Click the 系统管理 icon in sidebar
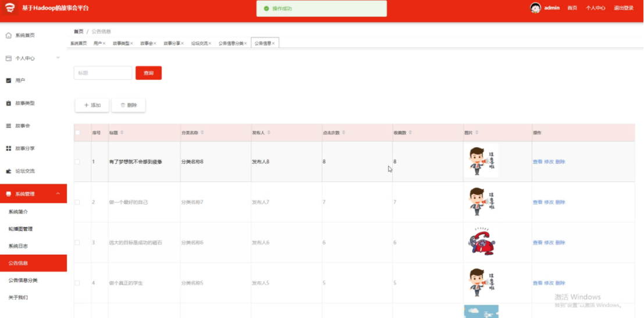The image size is (644, 318). (9, 194)
